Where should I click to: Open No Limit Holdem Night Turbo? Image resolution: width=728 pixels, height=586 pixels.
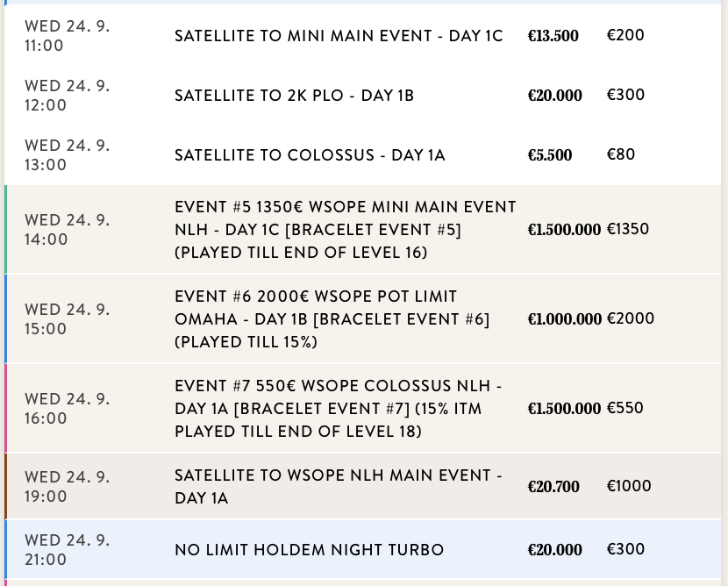[x=309, y=550]
